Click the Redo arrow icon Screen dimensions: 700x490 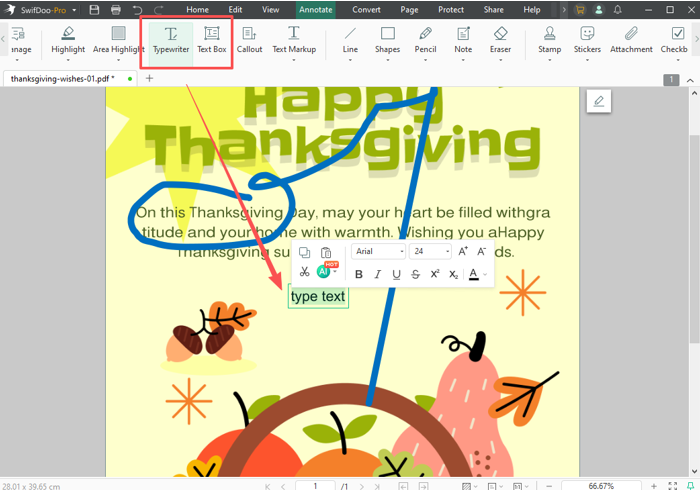pyautogui.click(x=158, y=9)
